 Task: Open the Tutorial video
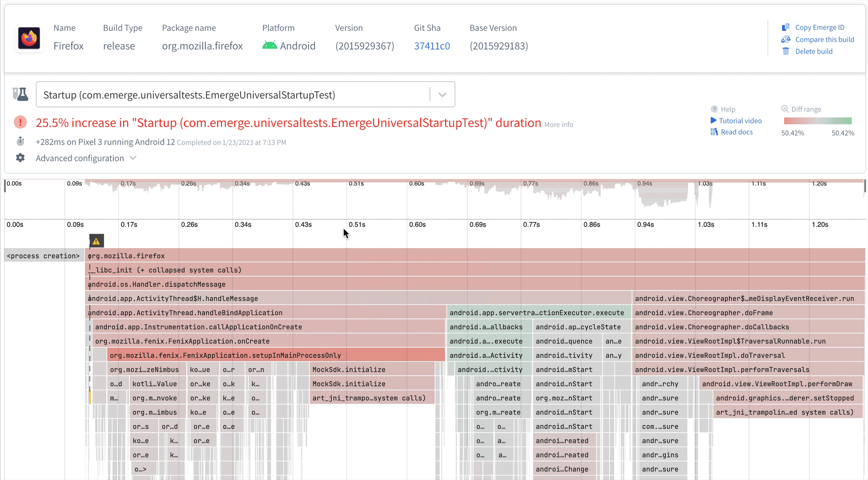coord(740,120)
